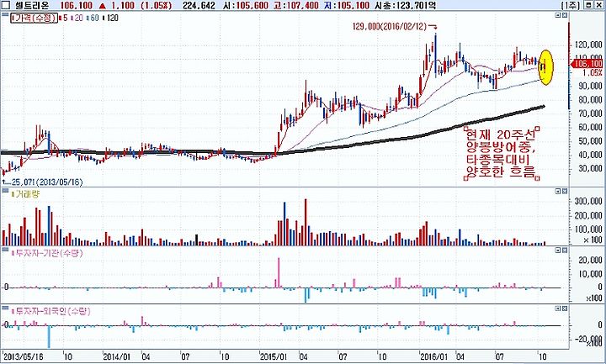Click the 저:105,100 low price text

point(347,5)
